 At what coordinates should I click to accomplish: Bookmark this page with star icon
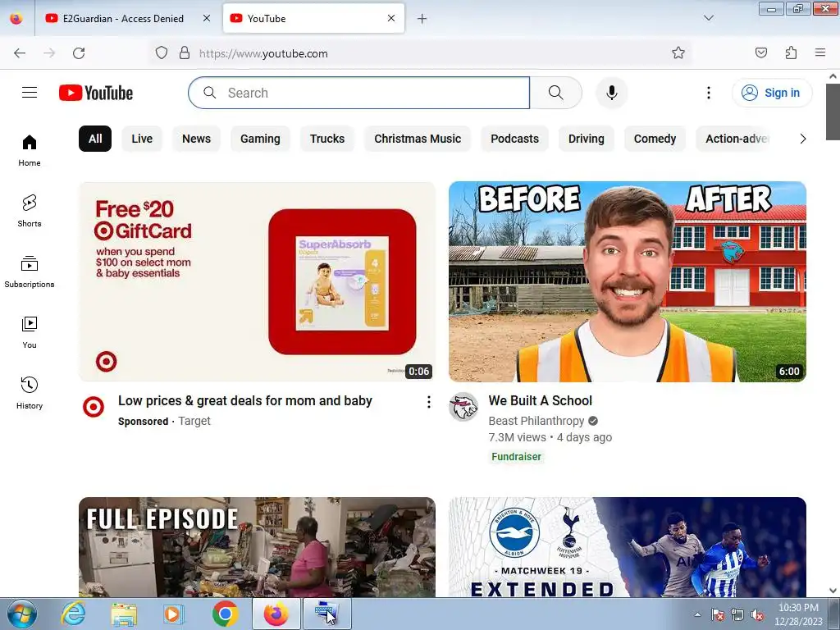point(678,52)
